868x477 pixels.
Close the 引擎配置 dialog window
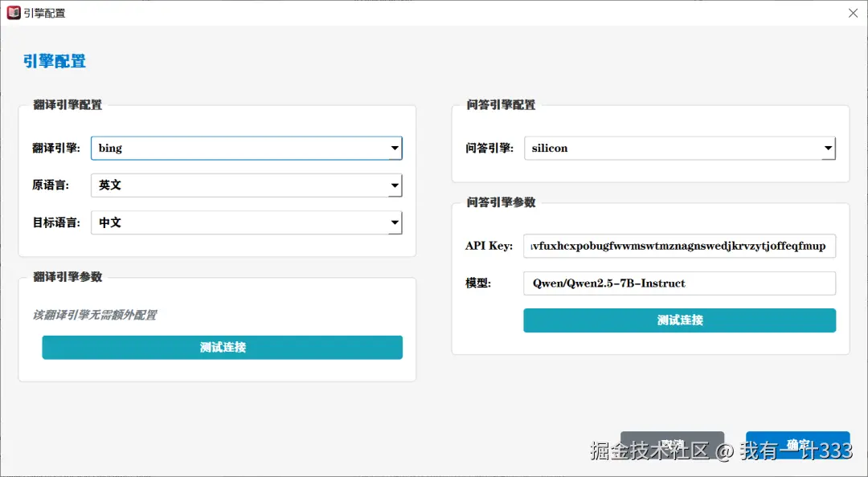(853, 13)
